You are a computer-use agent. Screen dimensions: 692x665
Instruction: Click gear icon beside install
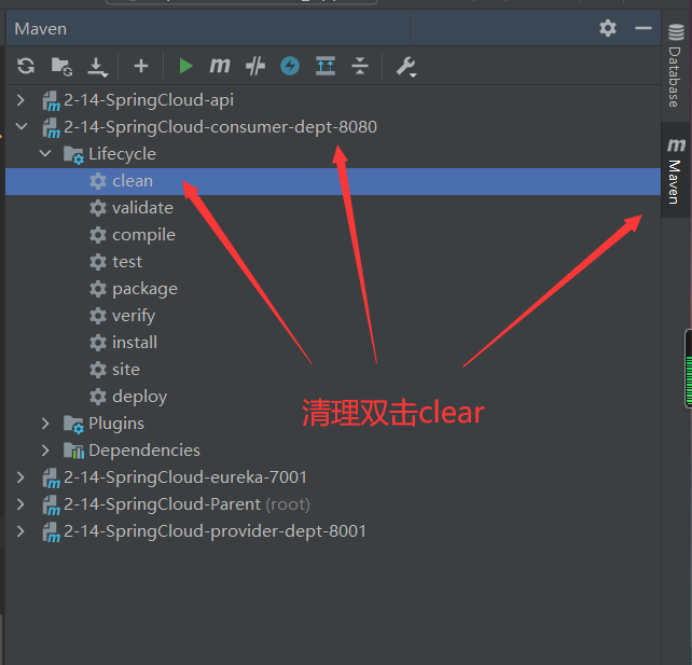point(98,342)
